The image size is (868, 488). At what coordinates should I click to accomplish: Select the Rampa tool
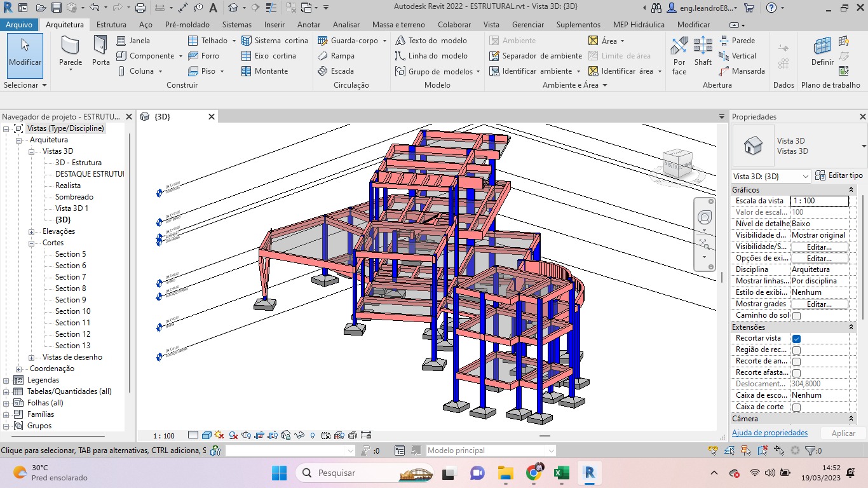pos(336,56)
